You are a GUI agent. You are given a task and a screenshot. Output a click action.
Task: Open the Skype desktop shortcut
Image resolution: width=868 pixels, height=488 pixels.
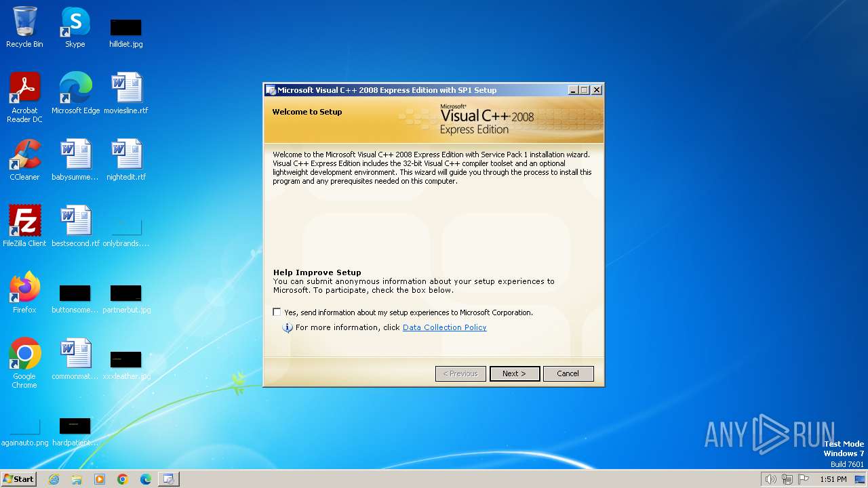(75, 27)
